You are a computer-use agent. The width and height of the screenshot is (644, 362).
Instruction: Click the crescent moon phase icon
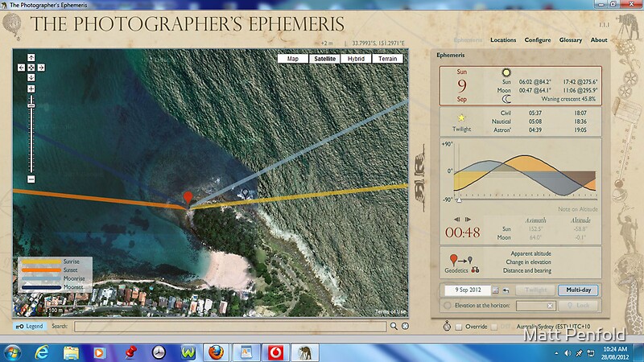506,99
